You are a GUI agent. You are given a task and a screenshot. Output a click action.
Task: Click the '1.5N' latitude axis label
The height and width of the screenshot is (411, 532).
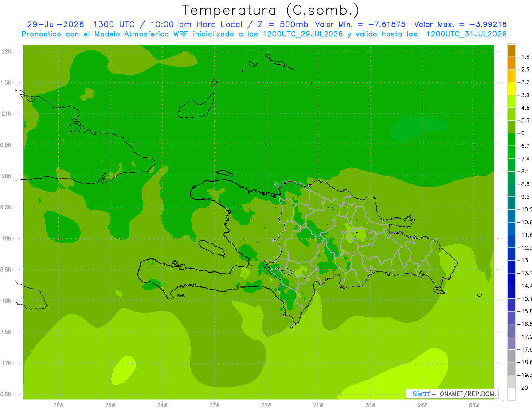[x=7, y=82]
